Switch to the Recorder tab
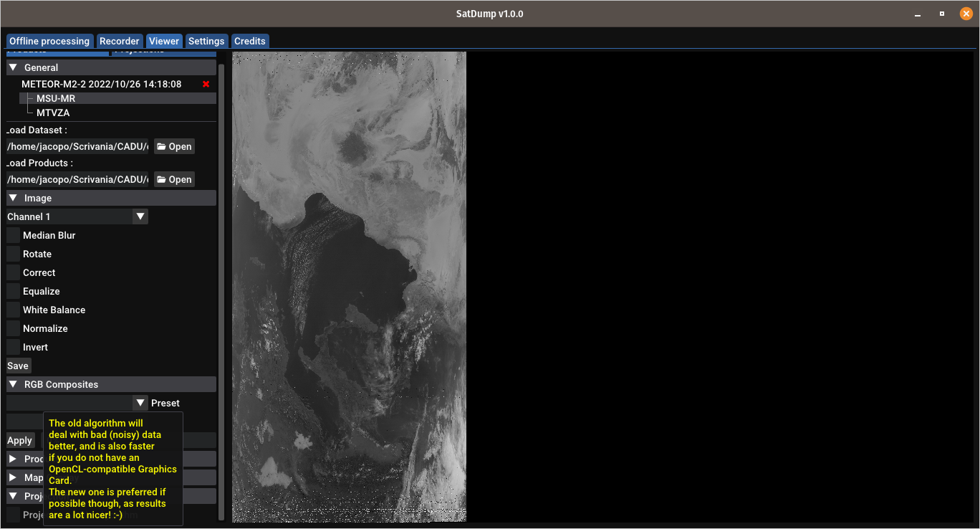The height and width of the screenshot is (529, 980). click(x=119, y=41)
